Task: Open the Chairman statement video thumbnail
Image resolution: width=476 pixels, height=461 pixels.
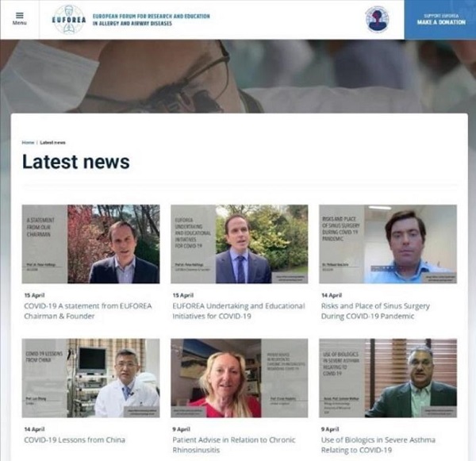Action: tap(90, 244)
